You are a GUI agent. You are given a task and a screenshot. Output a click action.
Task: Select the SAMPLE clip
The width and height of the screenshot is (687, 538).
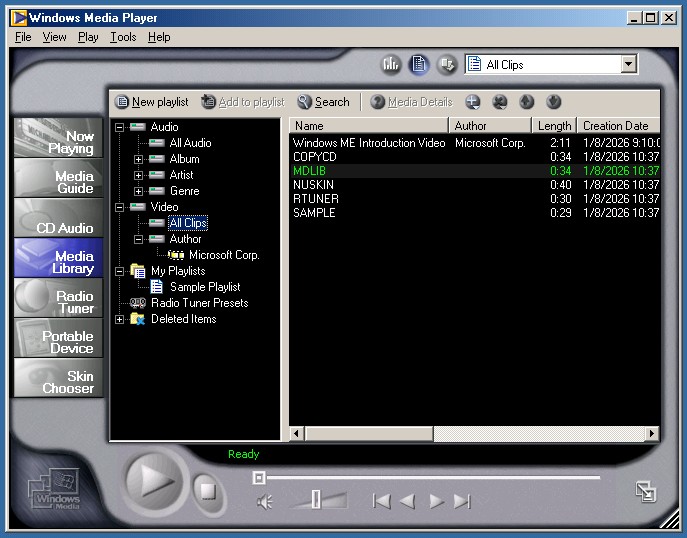click(475, 213)
